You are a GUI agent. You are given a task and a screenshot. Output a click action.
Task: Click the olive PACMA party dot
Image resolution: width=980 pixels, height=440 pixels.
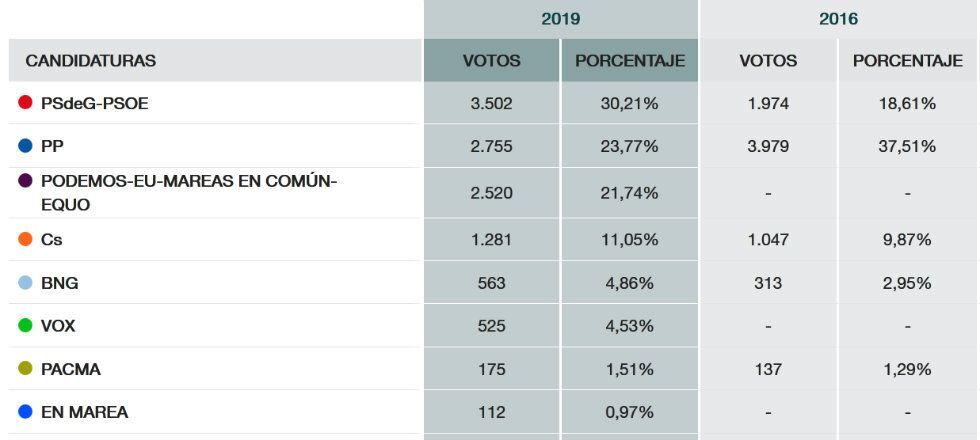(26, 369)
